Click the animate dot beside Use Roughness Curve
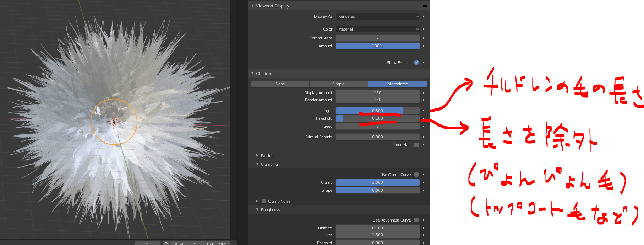Screen dimensions: 644x245 tap(423, 220)
